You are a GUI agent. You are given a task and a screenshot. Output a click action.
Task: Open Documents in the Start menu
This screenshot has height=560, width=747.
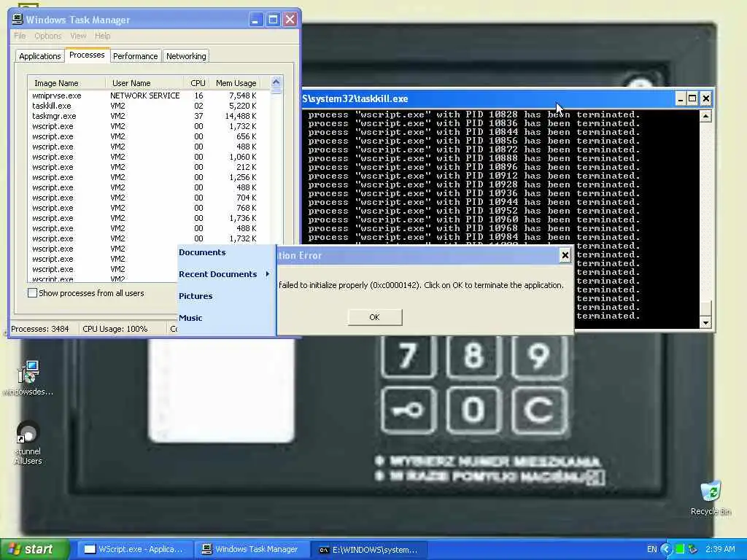pyautogui.click(x=202, y=252)
